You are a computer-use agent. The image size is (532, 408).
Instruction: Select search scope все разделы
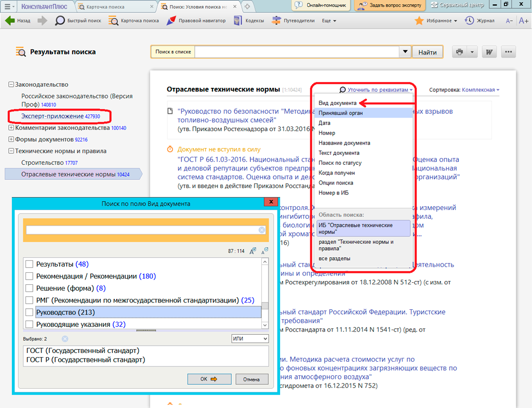coord(334,259)
